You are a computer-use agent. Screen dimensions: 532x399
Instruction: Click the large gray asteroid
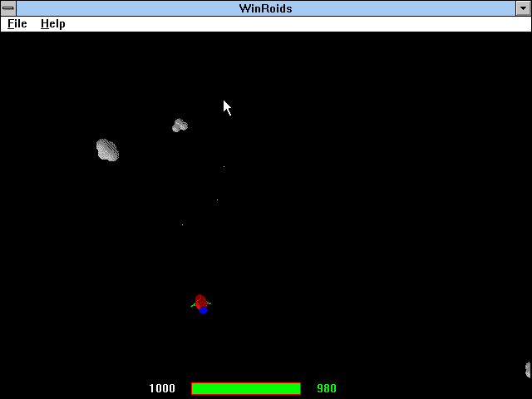[x=107, y=150]
